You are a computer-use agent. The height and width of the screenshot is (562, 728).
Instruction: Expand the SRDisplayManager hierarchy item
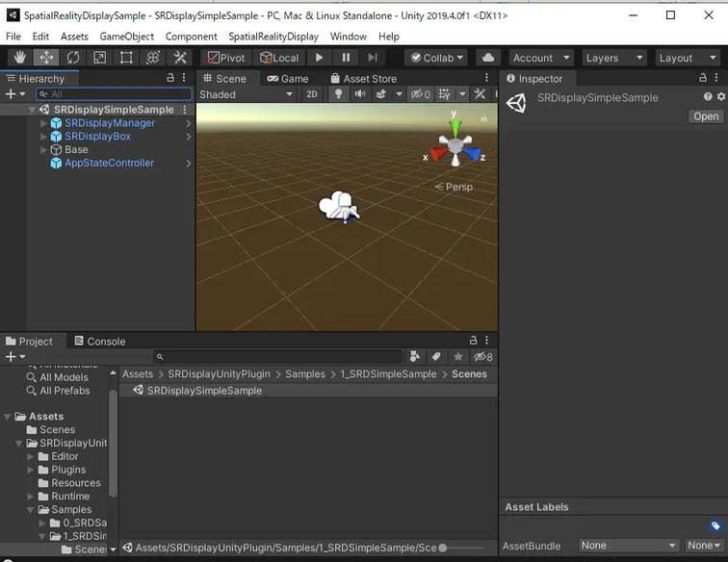[43, 123]
